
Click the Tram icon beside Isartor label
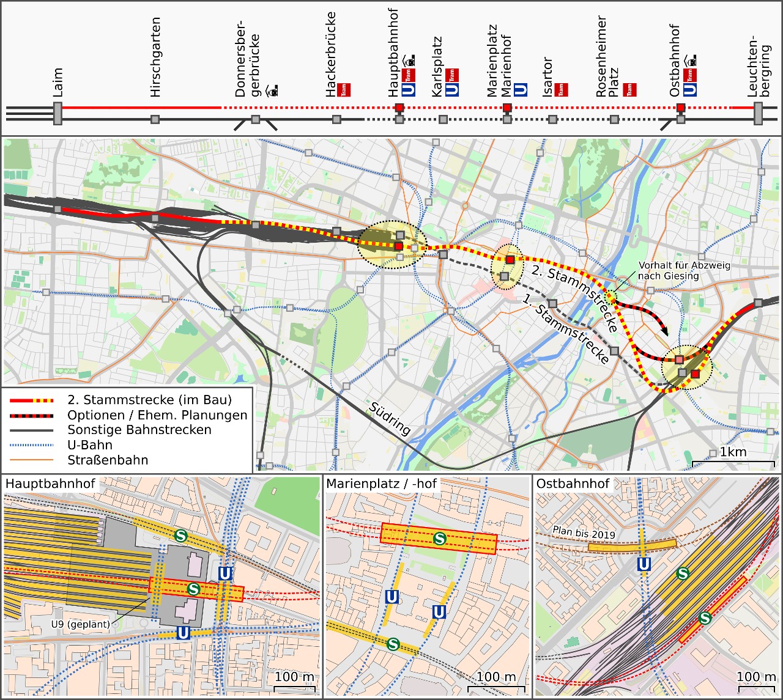tap(561, 90)
